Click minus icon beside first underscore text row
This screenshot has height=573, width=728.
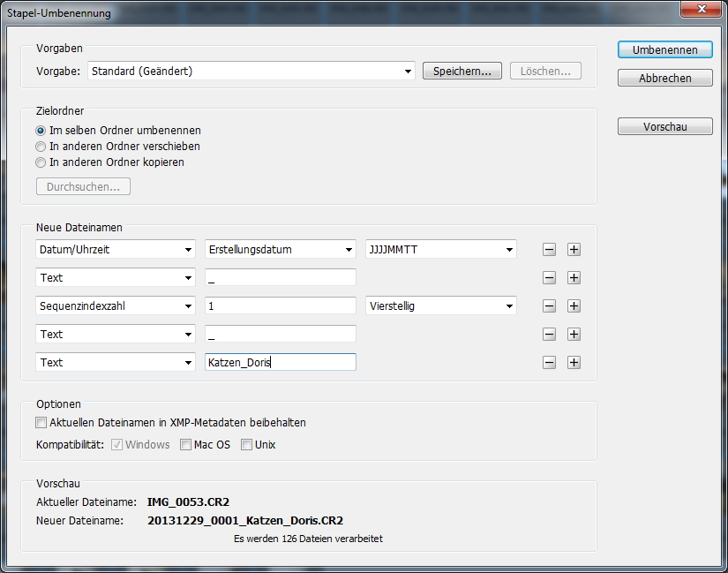click(549, 278)
